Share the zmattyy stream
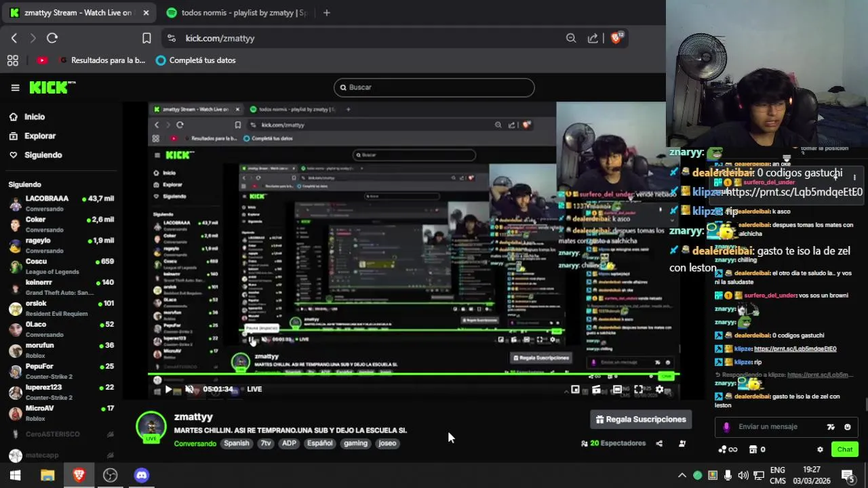Screen dimensions: 868x488 point(659,443)
